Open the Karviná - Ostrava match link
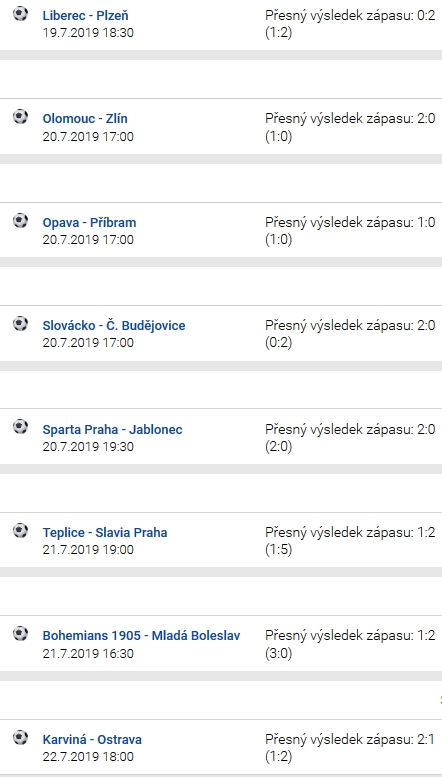442x777 pixels. click(x=92, y=740)
